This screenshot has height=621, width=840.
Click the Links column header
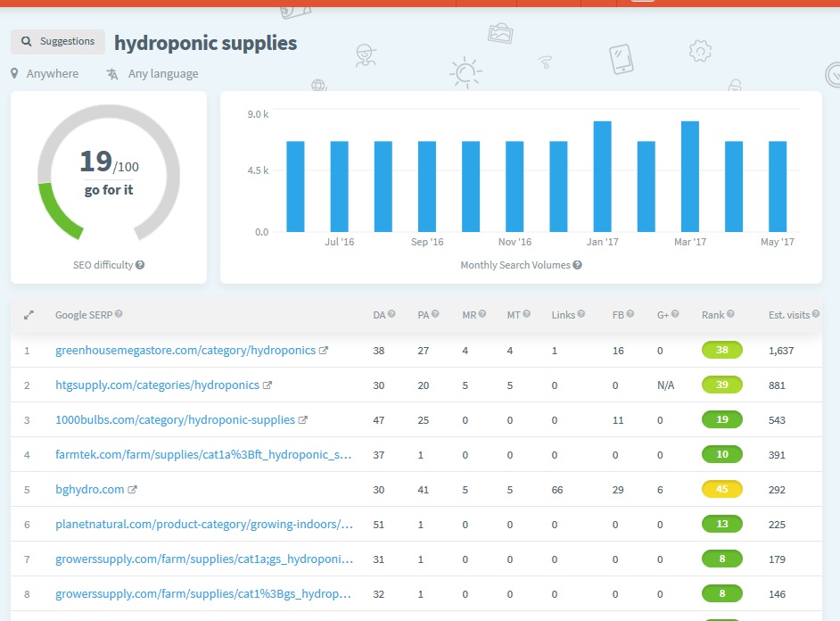click(x=563, y=315)
